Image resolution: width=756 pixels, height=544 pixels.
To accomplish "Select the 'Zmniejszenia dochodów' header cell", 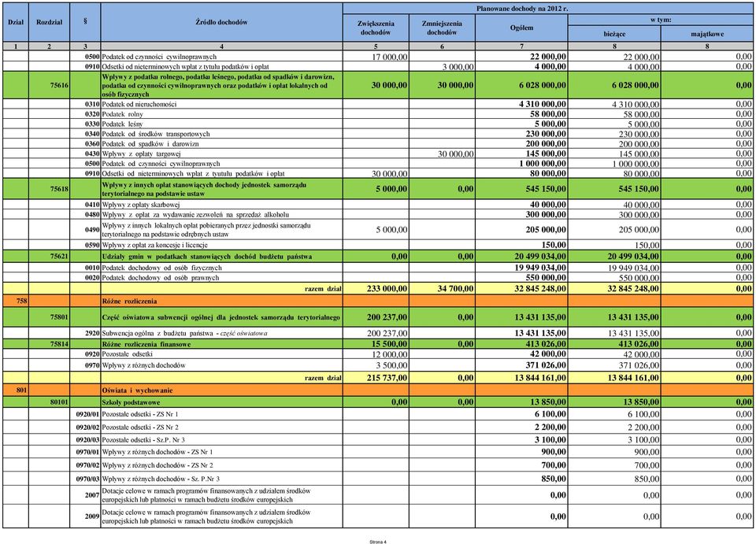I will tap(442, 28).
